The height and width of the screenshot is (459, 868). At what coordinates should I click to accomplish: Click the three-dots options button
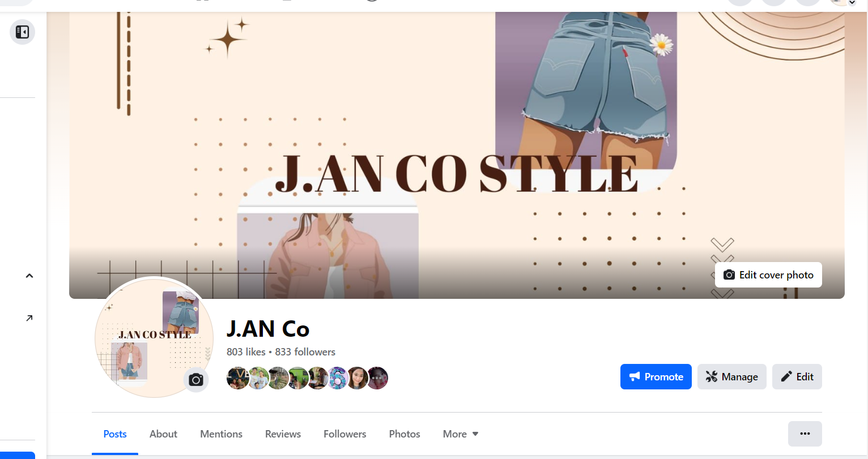click(x=805, y=434)
